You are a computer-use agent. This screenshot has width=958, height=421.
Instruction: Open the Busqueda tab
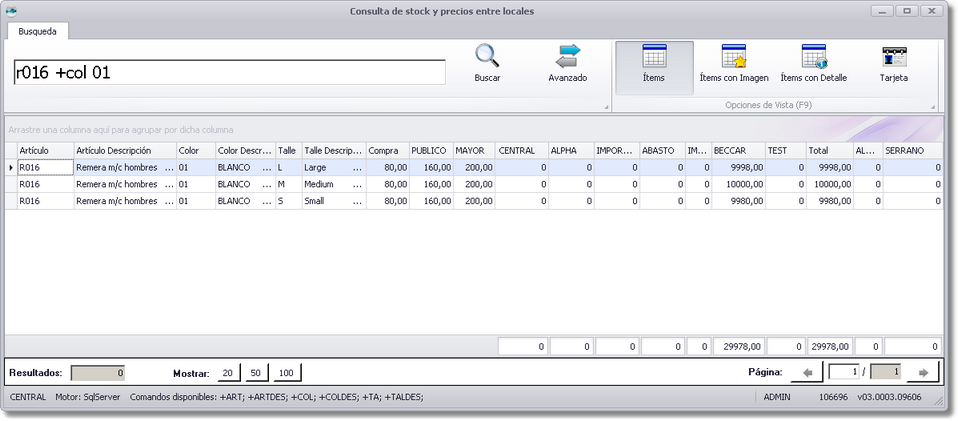coord(37,31)
